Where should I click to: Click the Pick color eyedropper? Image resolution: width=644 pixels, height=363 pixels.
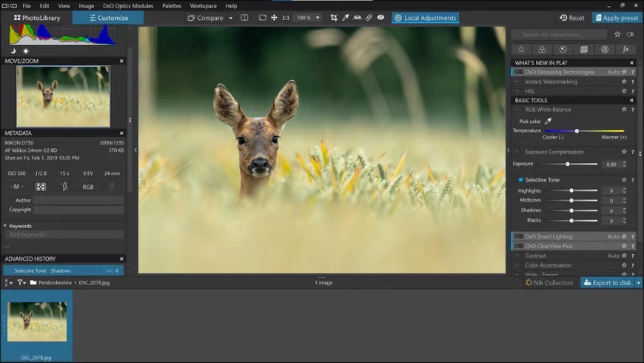548,121
